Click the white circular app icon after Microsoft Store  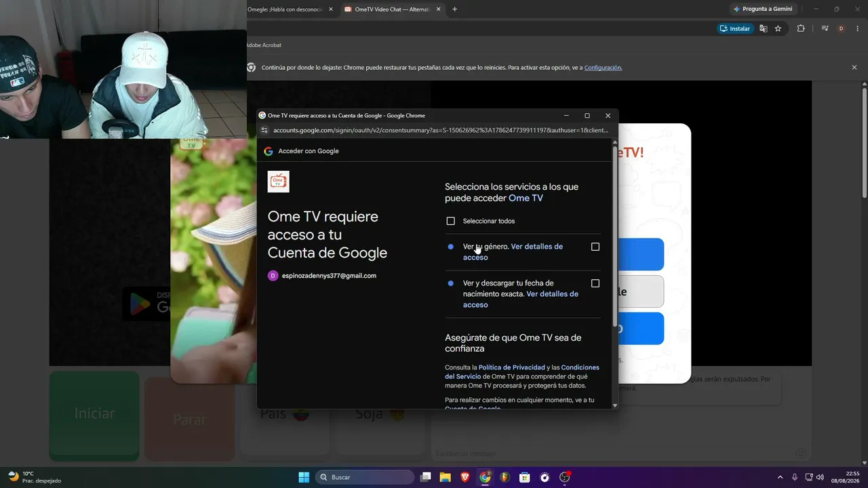click(x=545, y=477)
